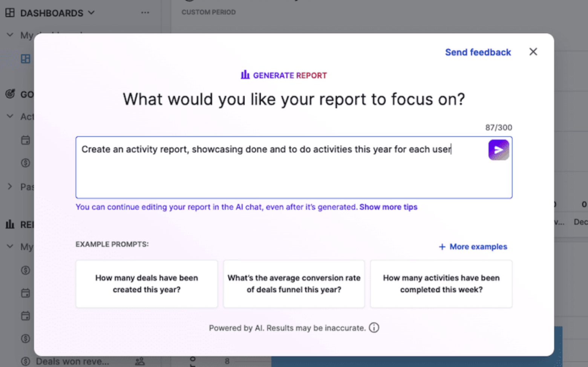Submit the prompt with the send arrow button

pos(498,149)
